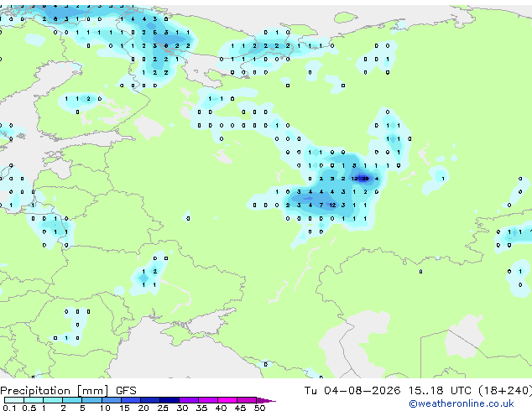The height and width of the screenshot is (411, 532).
Task: Select the legend swatch between 15 and 20
Action: (x=131, y=400)
